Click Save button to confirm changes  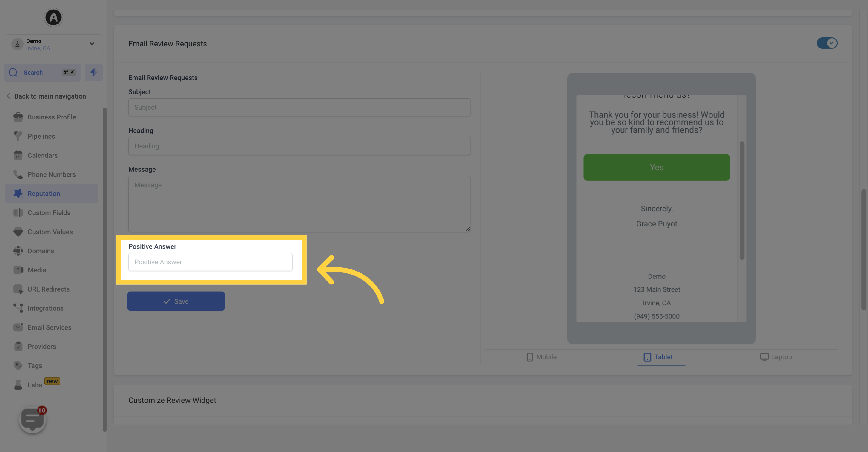pyautogui.click(x=176, y=301)
